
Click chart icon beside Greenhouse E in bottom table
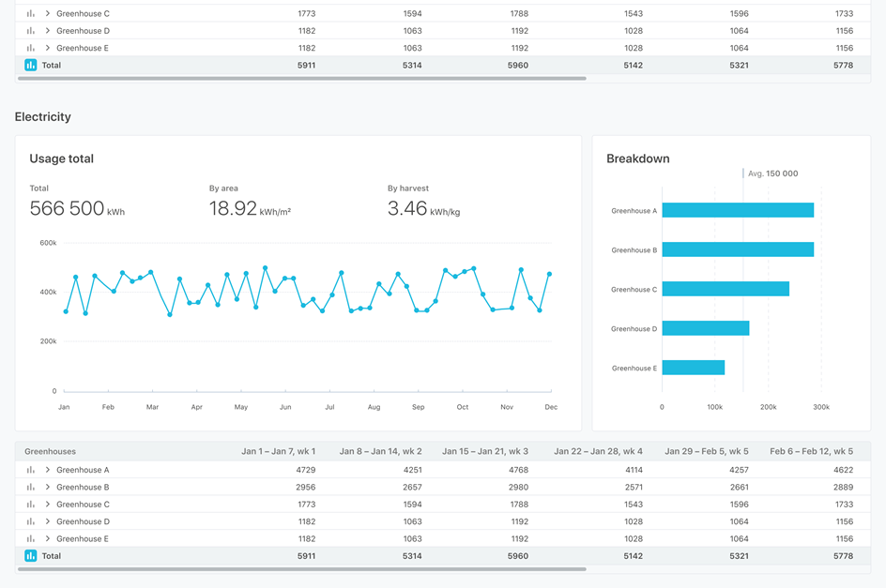[x=31, y=539]
